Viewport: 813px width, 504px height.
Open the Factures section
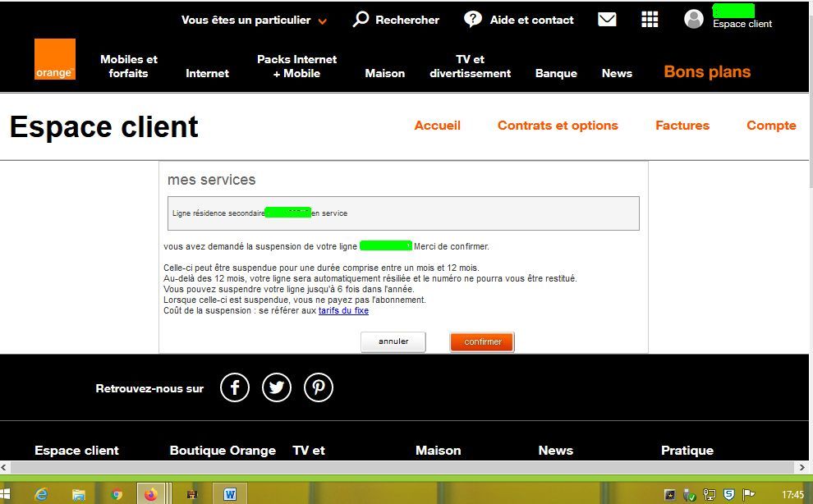point(682,126)
